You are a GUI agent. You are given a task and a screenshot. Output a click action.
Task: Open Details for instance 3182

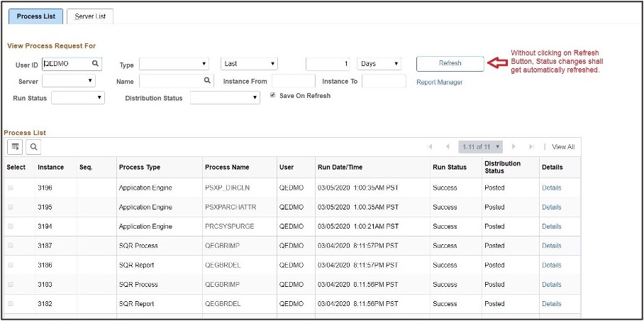coord(552,304)
